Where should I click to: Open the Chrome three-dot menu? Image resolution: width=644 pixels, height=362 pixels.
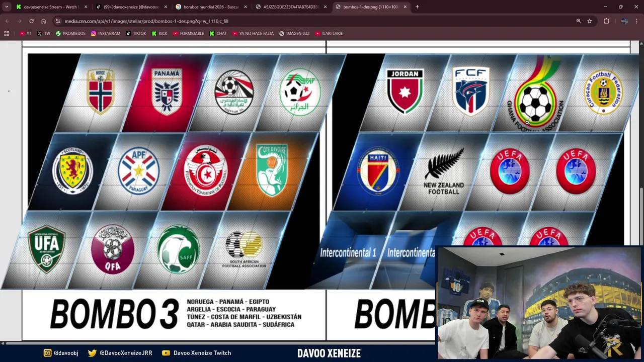(x=636, y=21)
